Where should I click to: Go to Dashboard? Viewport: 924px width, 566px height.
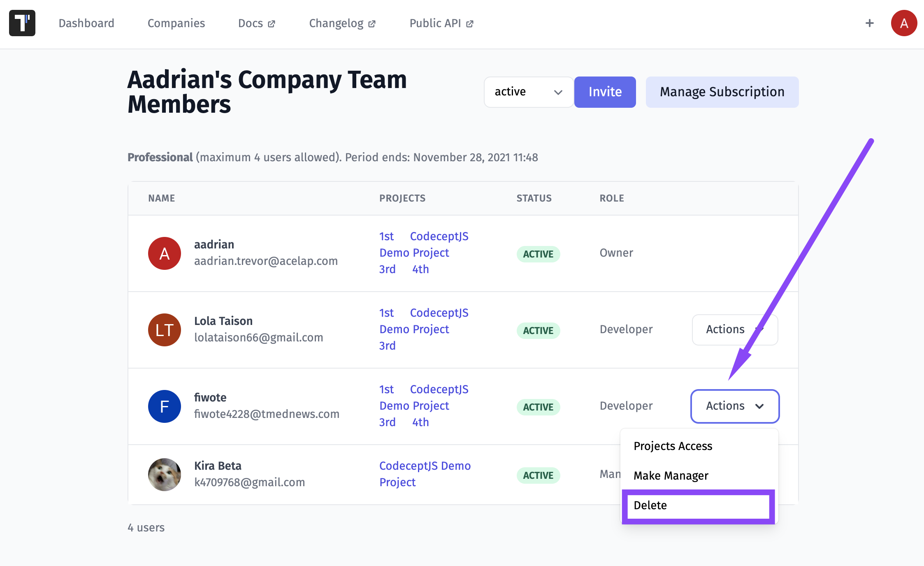(86, 23)
